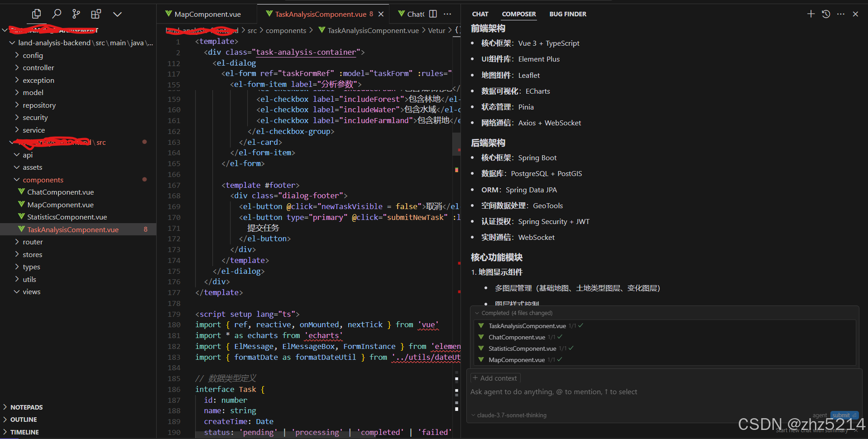This screenshot has width=868, height=439.
Task: Click the agent mode label
Action: point(820,415)
